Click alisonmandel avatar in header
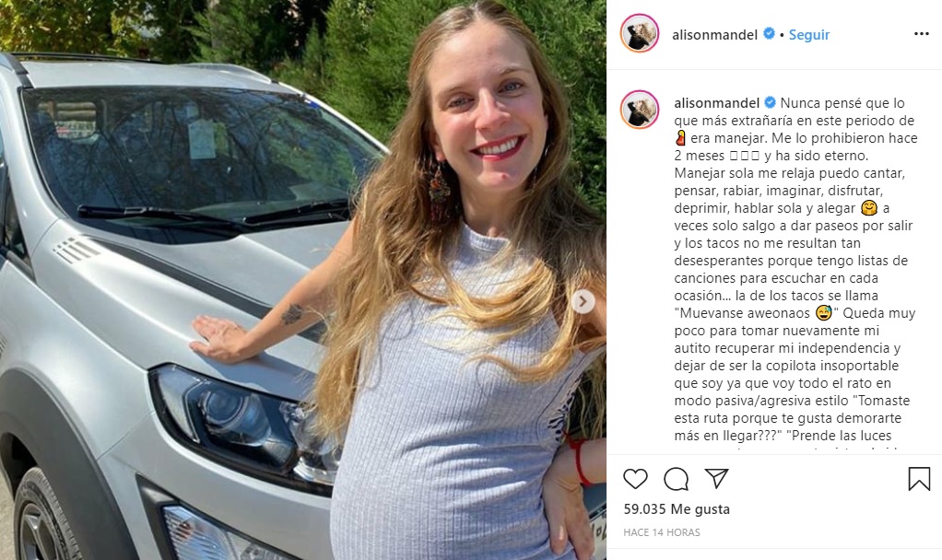The height and width of the screenshot is (560, 942). pos(640,33)
